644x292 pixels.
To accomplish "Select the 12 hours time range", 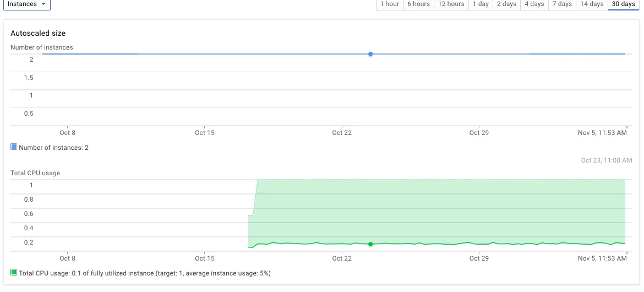I will [x=451, y=4].
